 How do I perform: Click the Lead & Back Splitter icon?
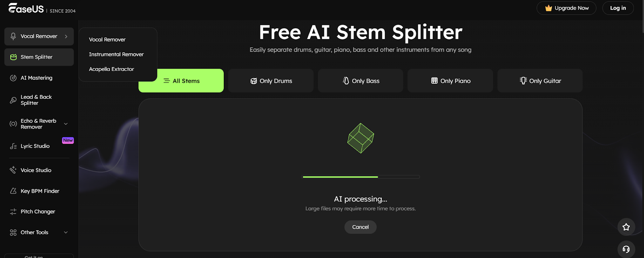click(x=13, y=100)
